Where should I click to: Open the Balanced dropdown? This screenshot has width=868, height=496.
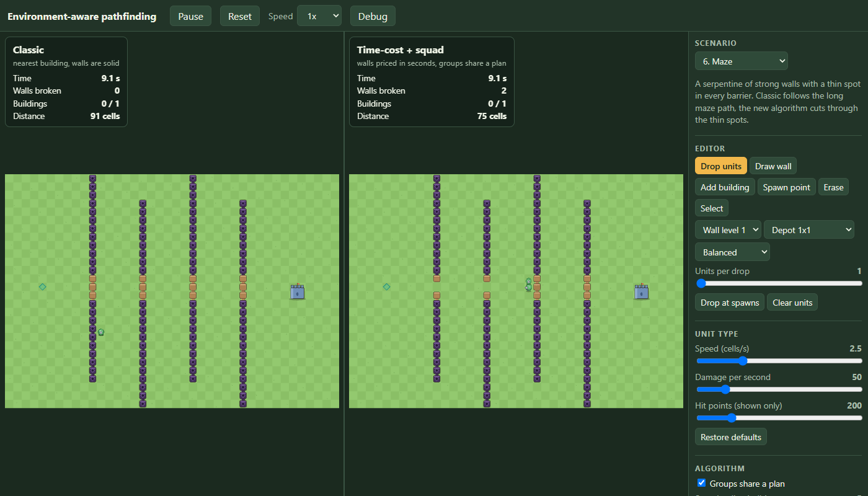point(732,252)
